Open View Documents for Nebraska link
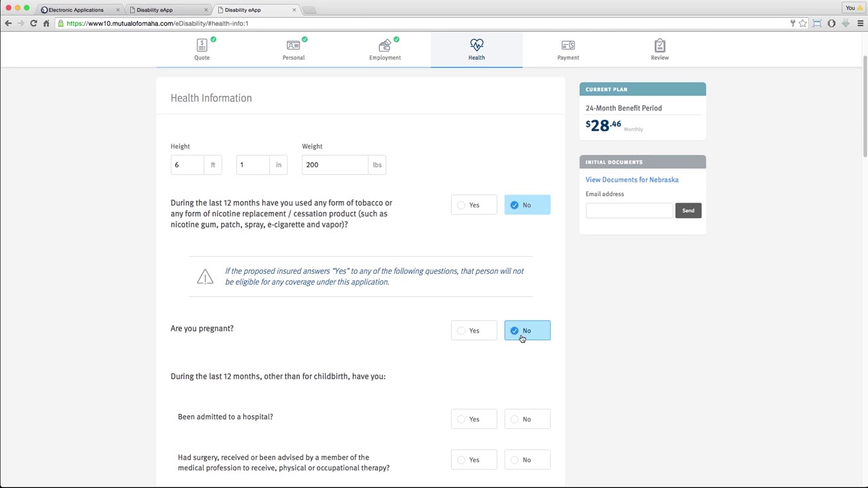 [x=632, y=180]
